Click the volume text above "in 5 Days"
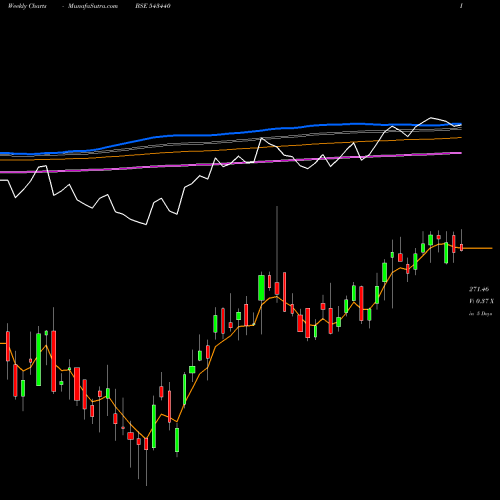The image size is (500, 500). click(x=481, y=301)
